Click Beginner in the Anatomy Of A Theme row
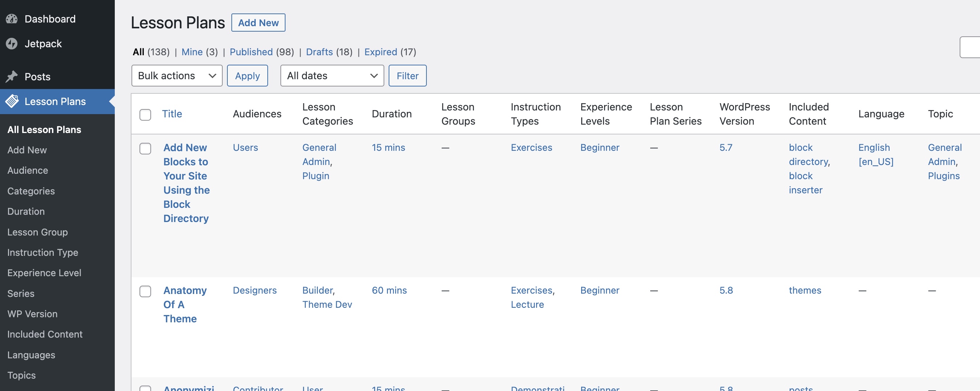This screenshot has width=980, height=391. [600, 290]
